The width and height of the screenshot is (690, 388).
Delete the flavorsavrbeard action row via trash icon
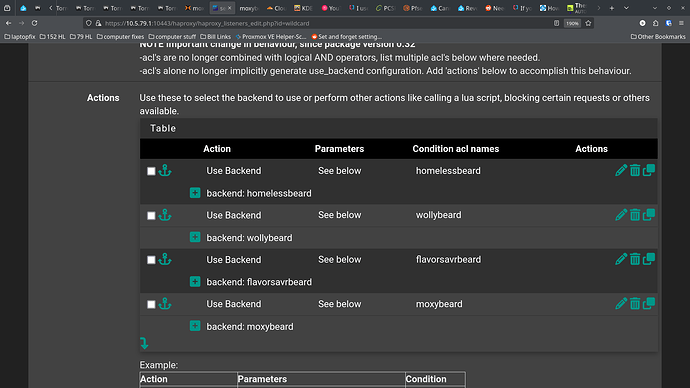point(635,259)
